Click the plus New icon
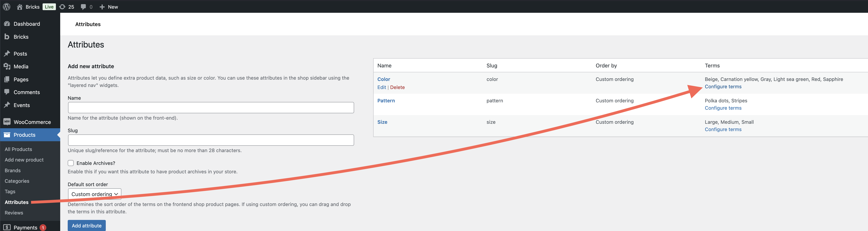This screenshot has height=231, width=868. (x=102, y=7)
